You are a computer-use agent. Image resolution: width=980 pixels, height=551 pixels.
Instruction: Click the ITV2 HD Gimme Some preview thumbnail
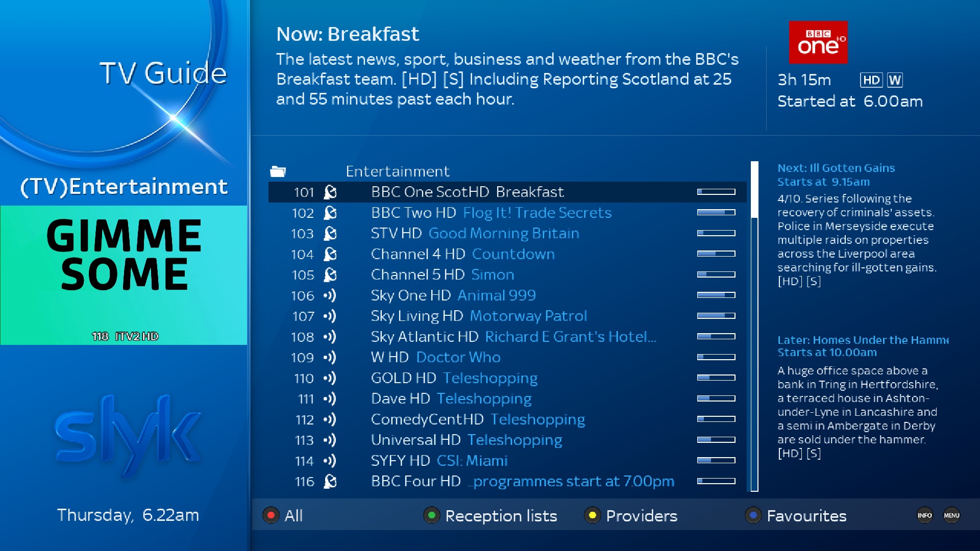[124, 275]
